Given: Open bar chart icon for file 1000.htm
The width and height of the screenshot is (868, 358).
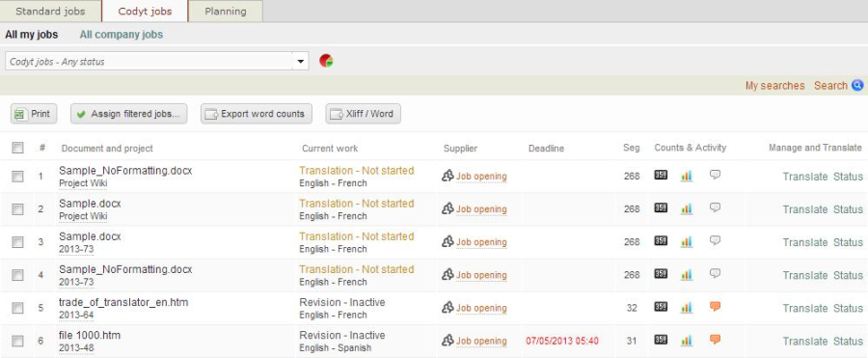Looking at the screenshot, I should (687, 341).
